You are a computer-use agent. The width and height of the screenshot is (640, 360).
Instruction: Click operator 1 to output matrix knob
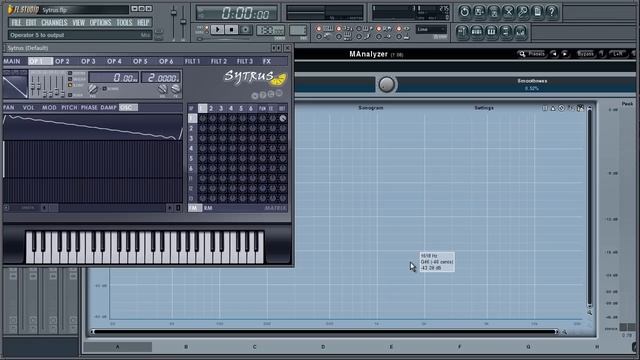[x=282, y=118]
